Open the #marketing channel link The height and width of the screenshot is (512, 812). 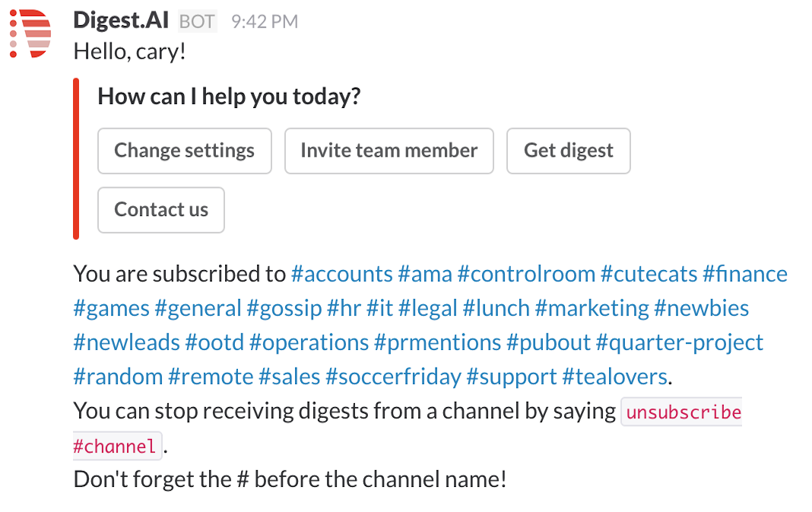tap(592, 308)
